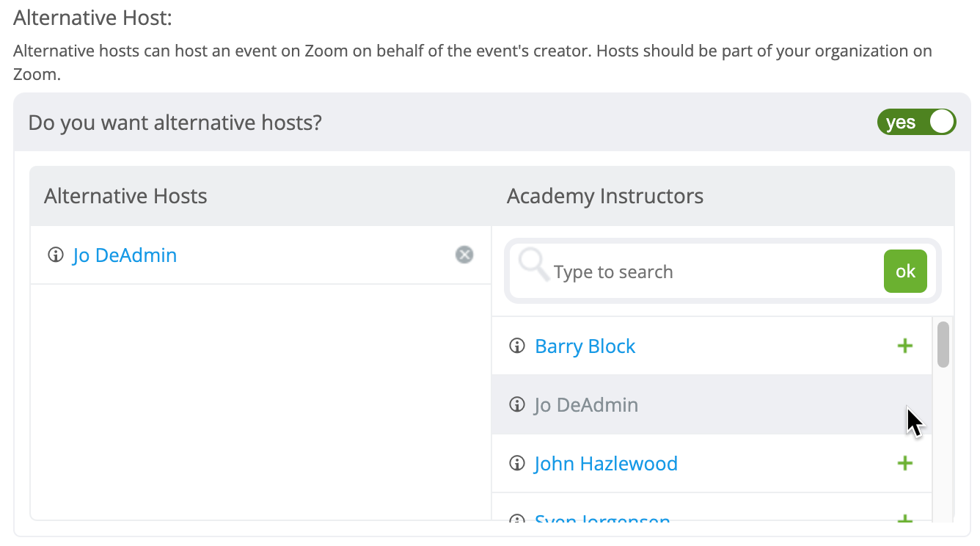
Task: Click the instructors list scrollbar thumb
Action: pyautogui.click(x=943, y=344)
